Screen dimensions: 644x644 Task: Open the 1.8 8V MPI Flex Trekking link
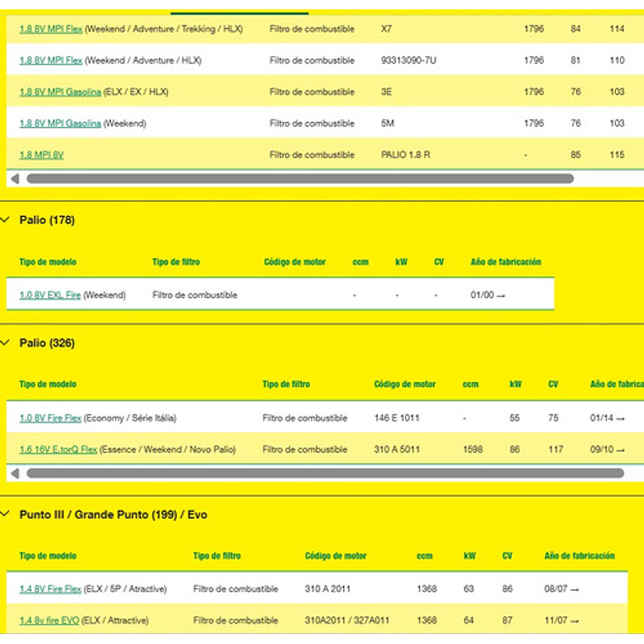pyautogui.click(x=51, y=29)
